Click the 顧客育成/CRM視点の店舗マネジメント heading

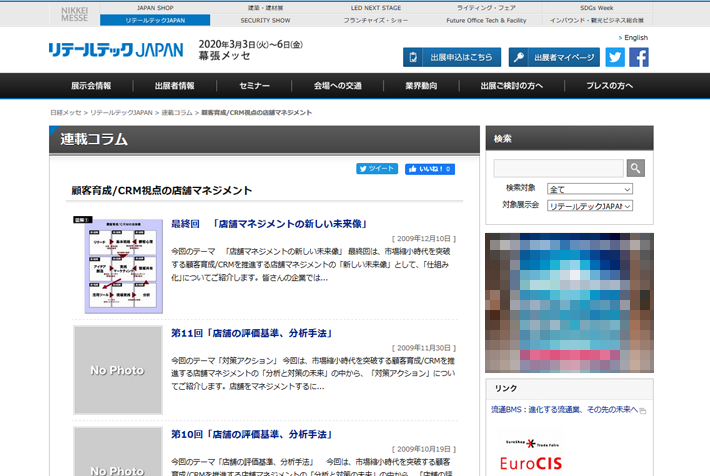click(x=162, y=191)
